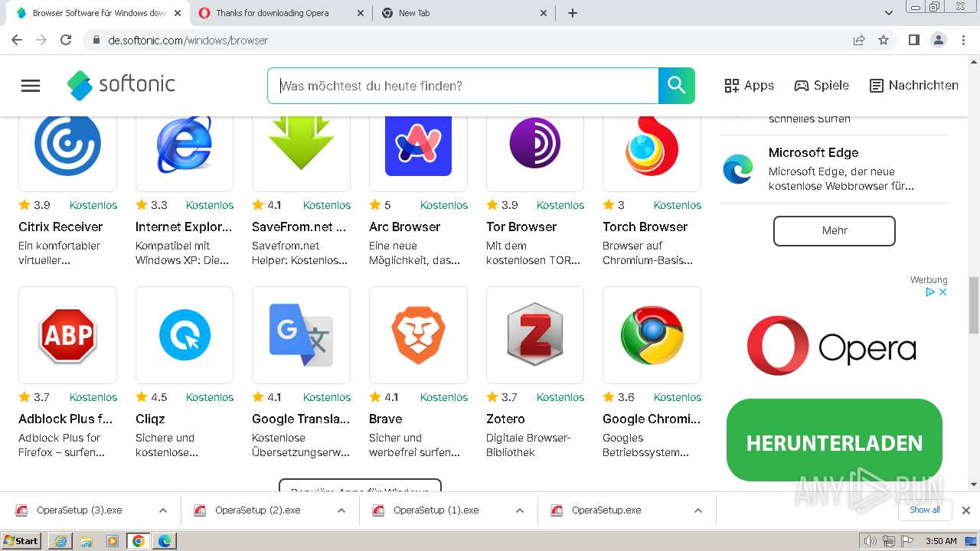Open Internet Explorer from the taskbar

(x=60, y=541)
